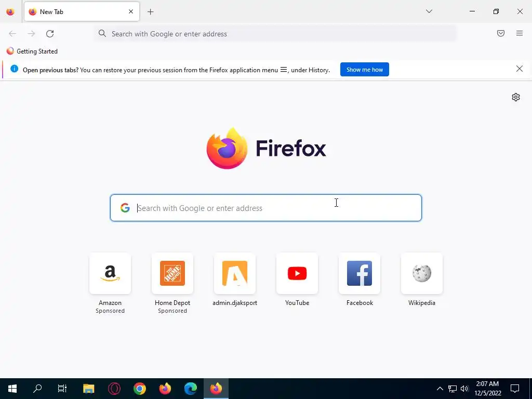Click the Wikipedia label text
Image resolution: width=532 pixels, height=399 pixels.
pyautogui.click(x=422, y=303)
